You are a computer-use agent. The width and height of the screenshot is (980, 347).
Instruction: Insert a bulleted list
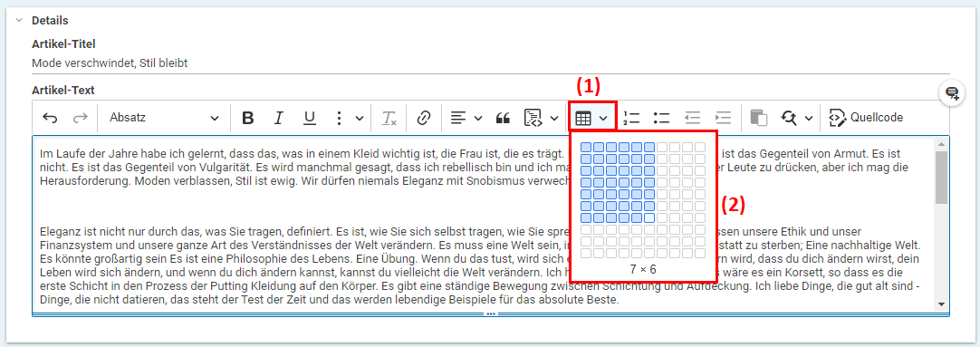(661, 118)
